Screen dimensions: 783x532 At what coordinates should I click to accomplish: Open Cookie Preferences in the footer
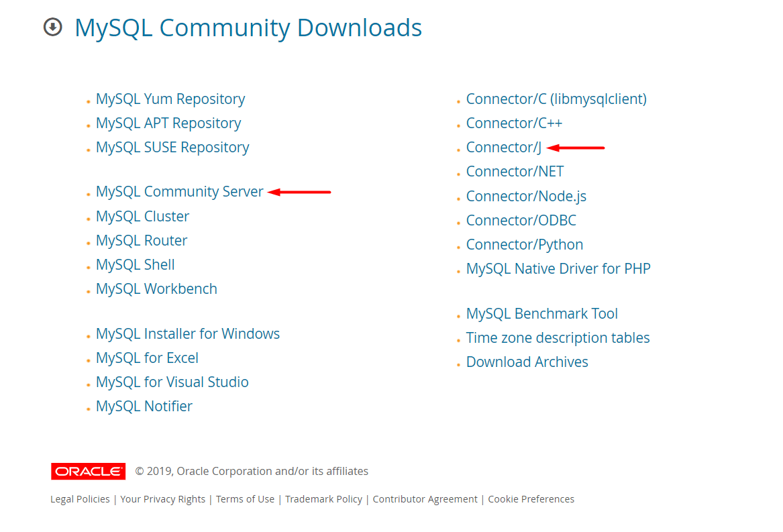531,499
